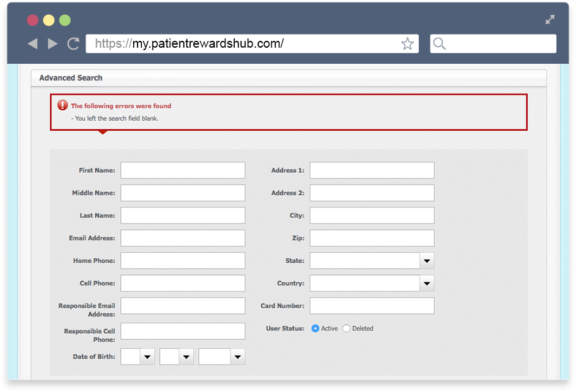576x392 pixels.
Task: Click the Home Phone input field
Action: pos(183,261)
